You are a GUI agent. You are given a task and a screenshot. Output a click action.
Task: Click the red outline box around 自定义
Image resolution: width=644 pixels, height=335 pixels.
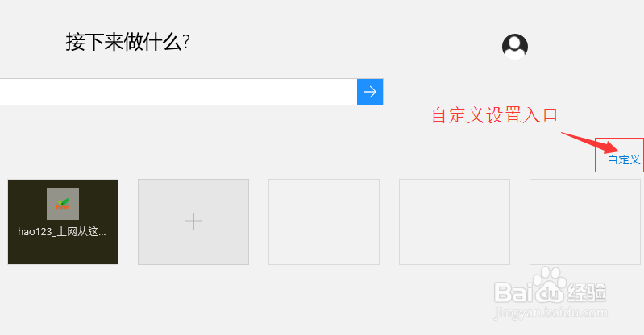pyautogui.click(x=619, y=155)
